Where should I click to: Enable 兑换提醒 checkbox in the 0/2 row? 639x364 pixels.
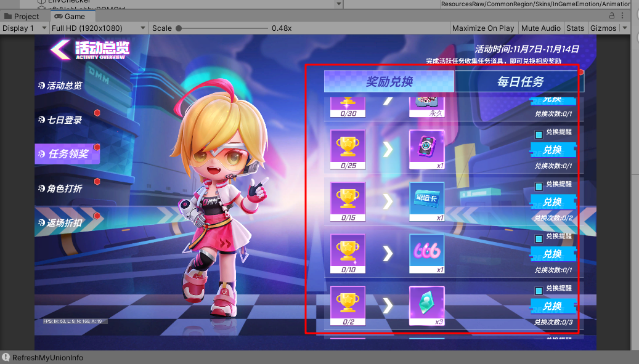539,291
